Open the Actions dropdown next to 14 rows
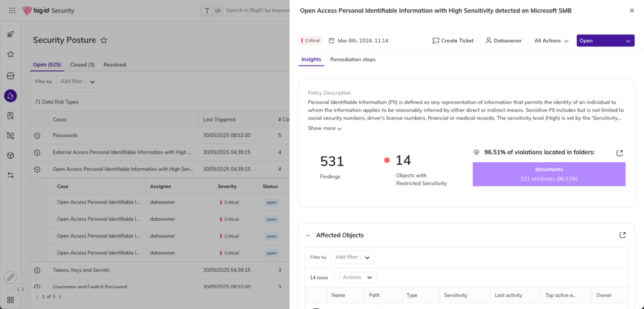Image resolution: width=644 pixels, height=309 pixels. click(x=357, y=278)
